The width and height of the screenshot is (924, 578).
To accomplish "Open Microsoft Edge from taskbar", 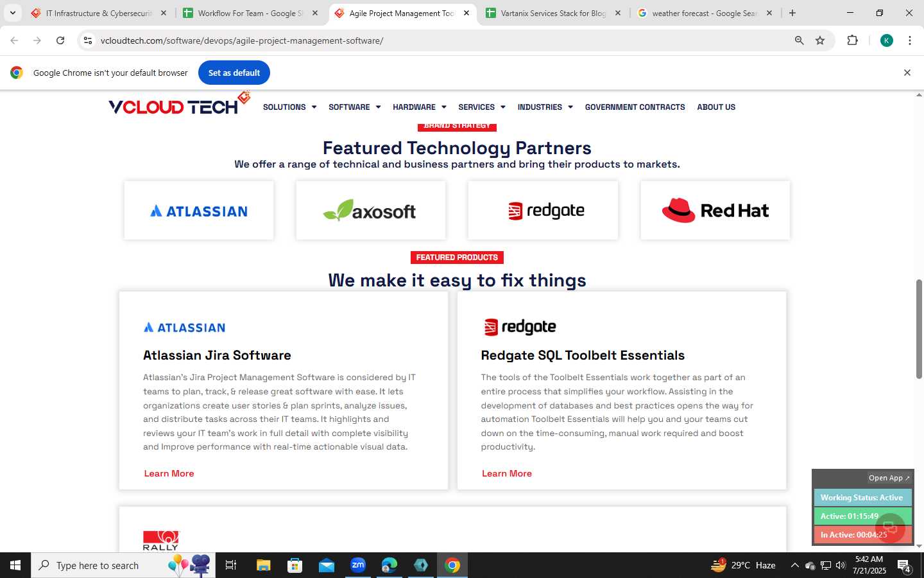I will click(389, 565).
